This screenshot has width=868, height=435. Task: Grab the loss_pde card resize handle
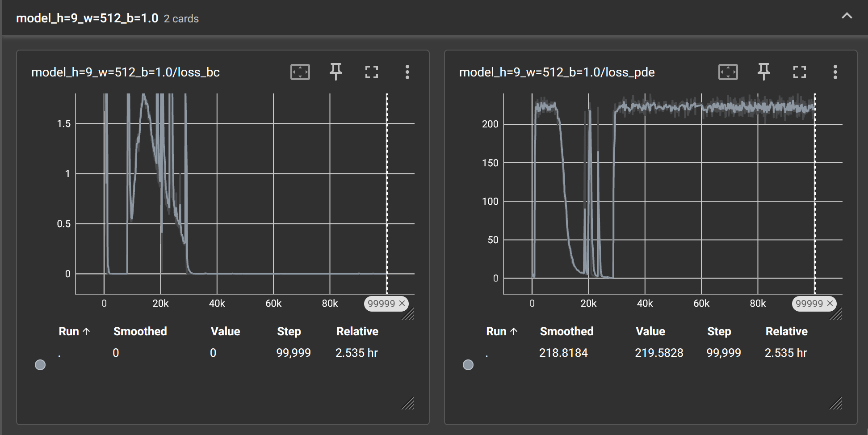[x=835, y=403]
